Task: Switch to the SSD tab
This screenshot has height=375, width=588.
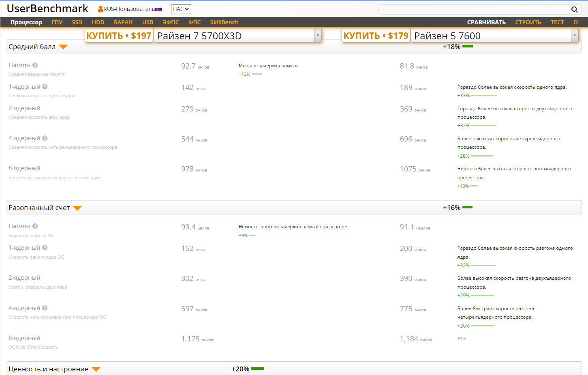Action: (x=77, y=22)
